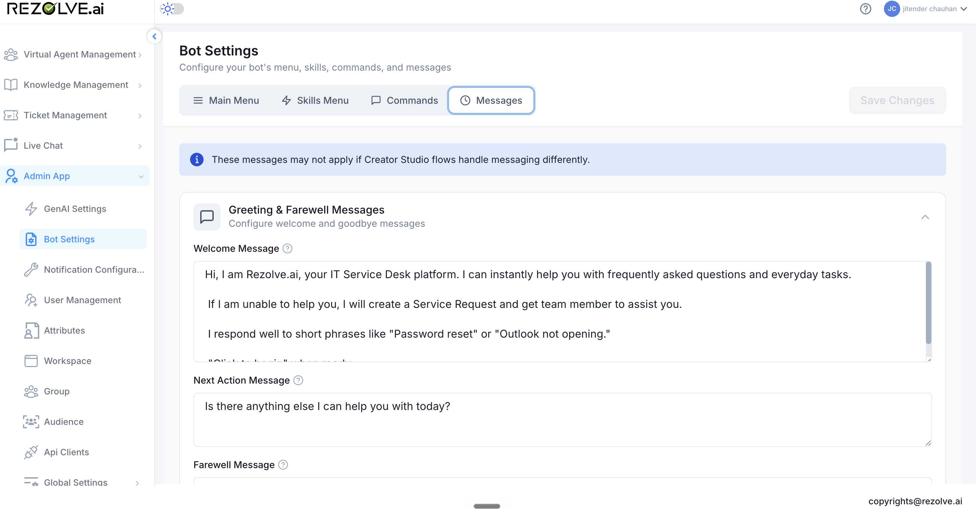
Task: Click the Admin App user-gear icon
Action: pos(11,176)
